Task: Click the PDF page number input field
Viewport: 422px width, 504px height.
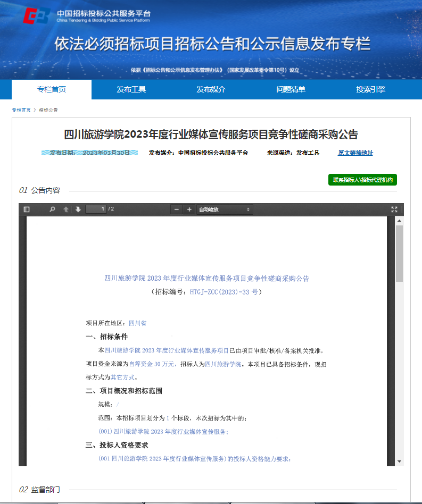Action: [96, 209]
